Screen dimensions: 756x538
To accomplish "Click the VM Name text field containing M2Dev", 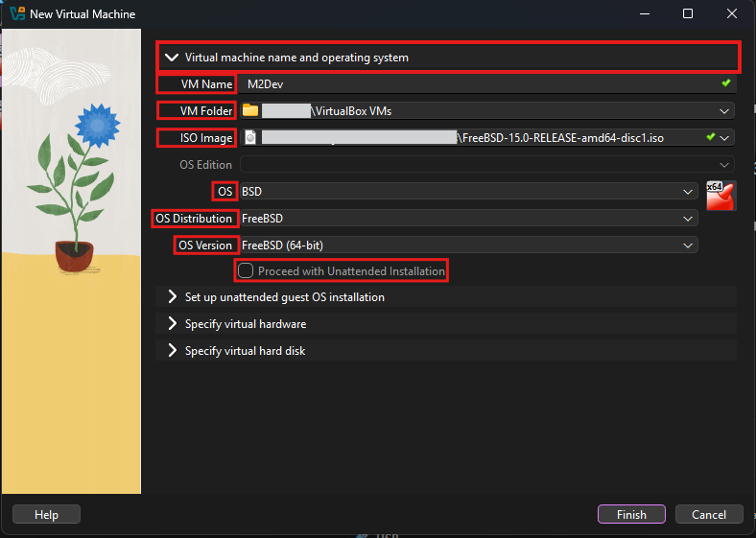I will 470,84.
